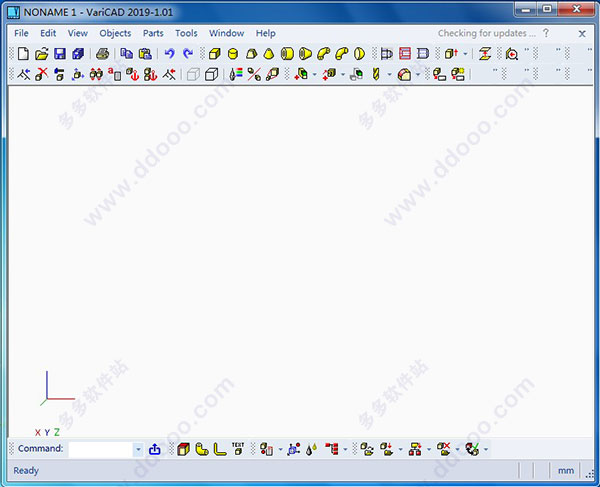The height and width of the screenshot is (487, 600).
Task: Open dropdown beside green solid add icon
Action: 314,74
